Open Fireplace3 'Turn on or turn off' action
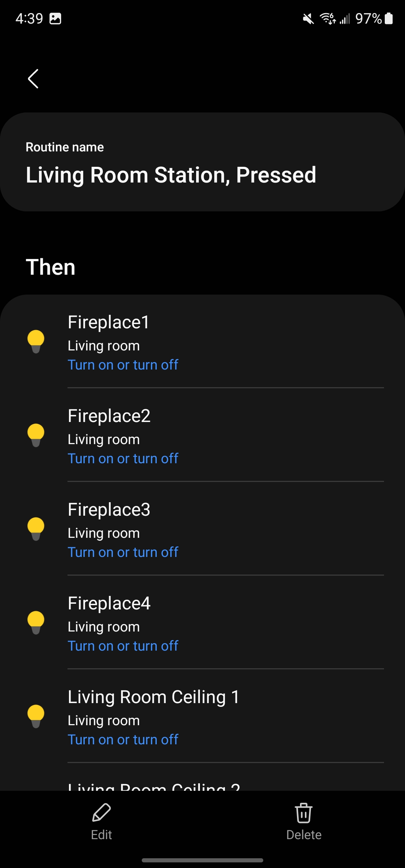405x868 pixels. click(123, 552)
